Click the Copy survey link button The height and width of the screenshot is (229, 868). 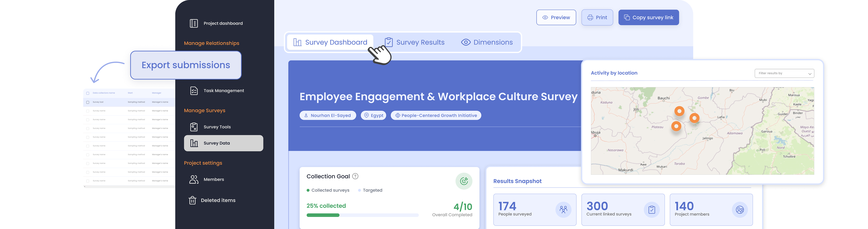pos(648,17)
